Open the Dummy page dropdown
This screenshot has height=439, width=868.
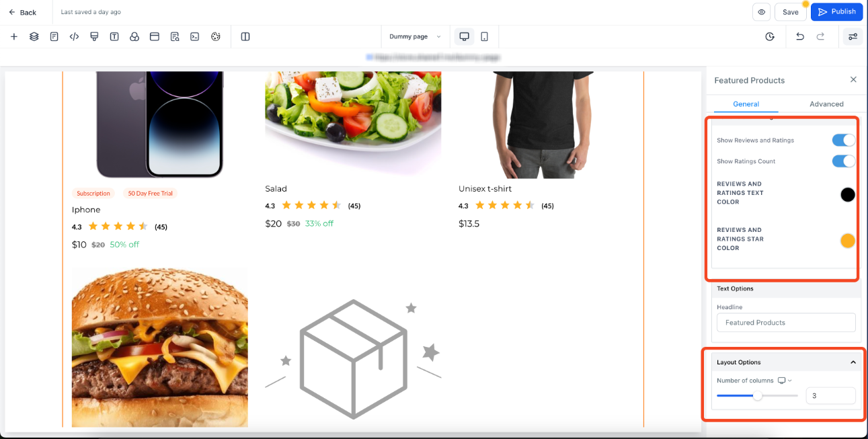coord(415,37)
